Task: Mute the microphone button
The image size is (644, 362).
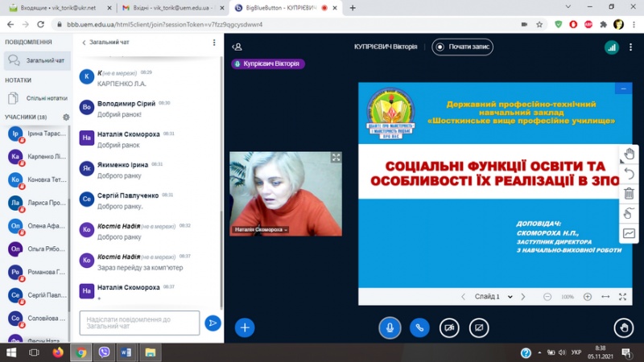Action: point(390,327)
